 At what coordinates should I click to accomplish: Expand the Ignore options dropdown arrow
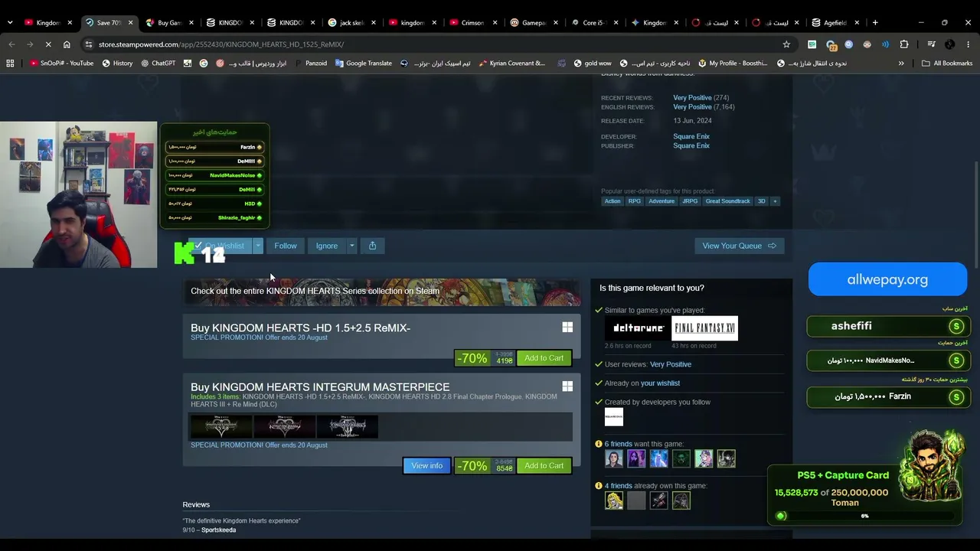pyautogui.click(x=351, y=246)
